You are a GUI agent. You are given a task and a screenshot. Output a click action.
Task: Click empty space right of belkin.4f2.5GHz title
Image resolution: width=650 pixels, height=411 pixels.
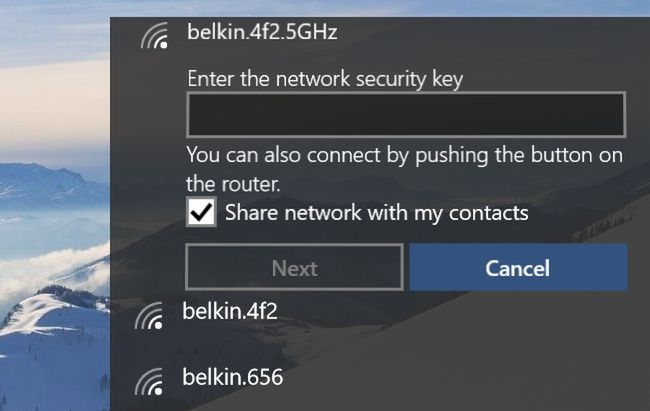(x=489, y=33)
